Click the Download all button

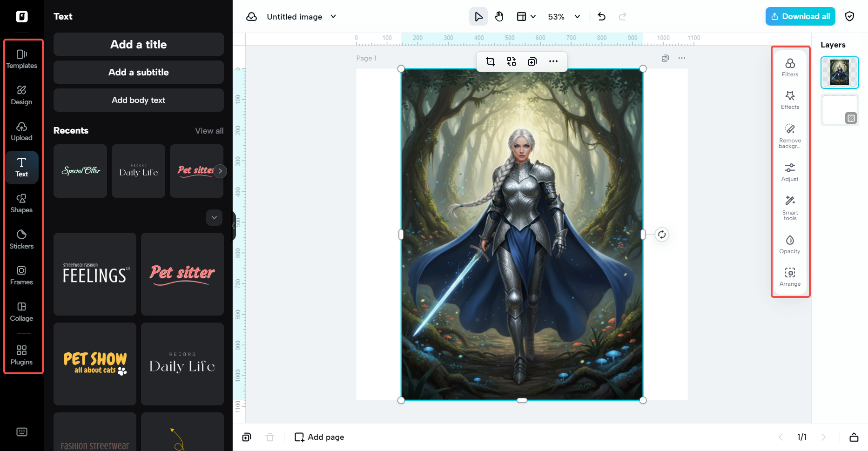[800, 16]
